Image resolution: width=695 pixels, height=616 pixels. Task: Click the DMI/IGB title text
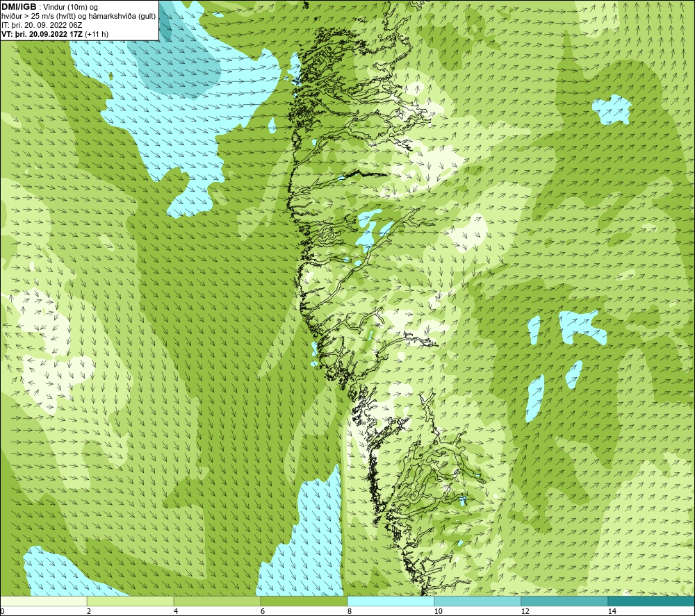tap(19, 7)
